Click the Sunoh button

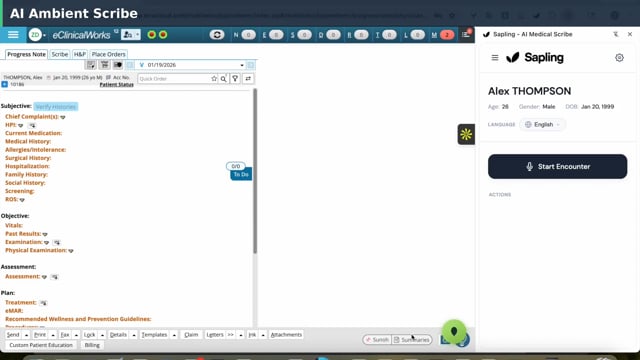[377, 340]
